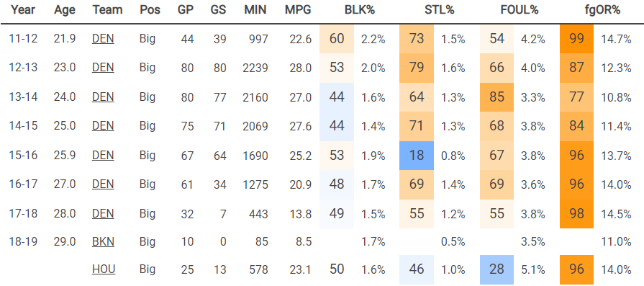Viewport: 644px width, 286px height.
Task: Follow the HOU team link
Action: 104,269
